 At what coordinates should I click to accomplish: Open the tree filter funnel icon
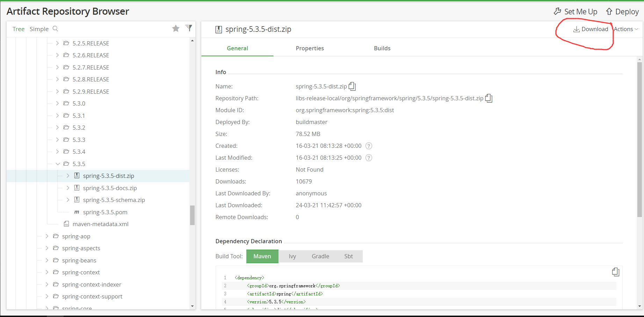[189, 28]
